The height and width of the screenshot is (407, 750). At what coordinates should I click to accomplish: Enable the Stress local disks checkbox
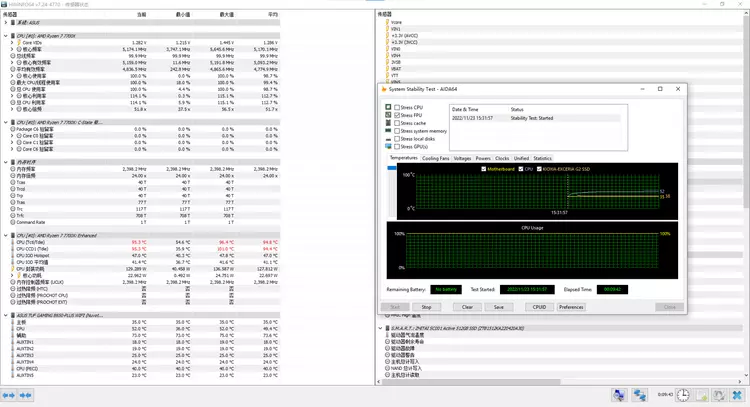(x=397, y=139)
